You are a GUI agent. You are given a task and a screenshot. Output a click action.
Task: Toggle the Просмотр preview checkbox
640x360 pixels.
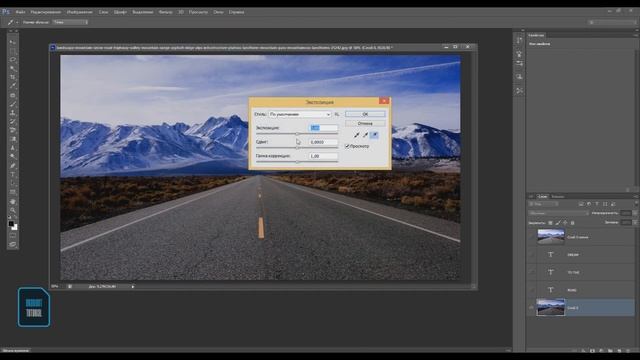[347, 146]
